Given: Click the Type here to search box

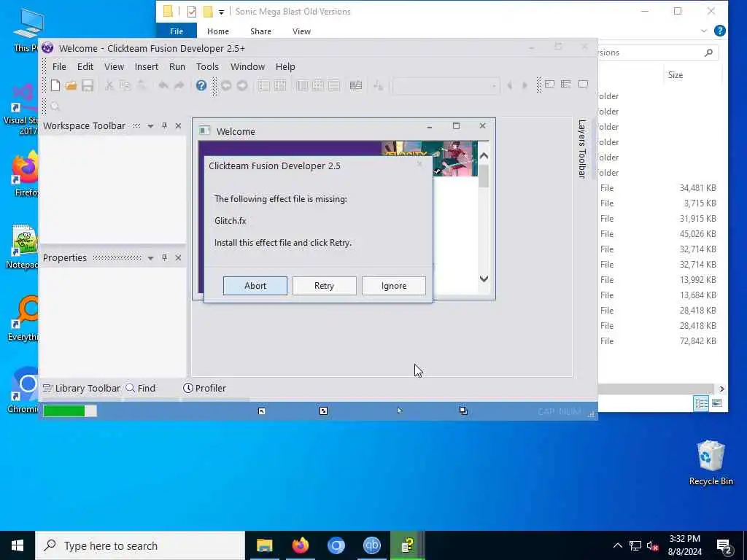Looking at the screenshot, I should coord(140,545).
